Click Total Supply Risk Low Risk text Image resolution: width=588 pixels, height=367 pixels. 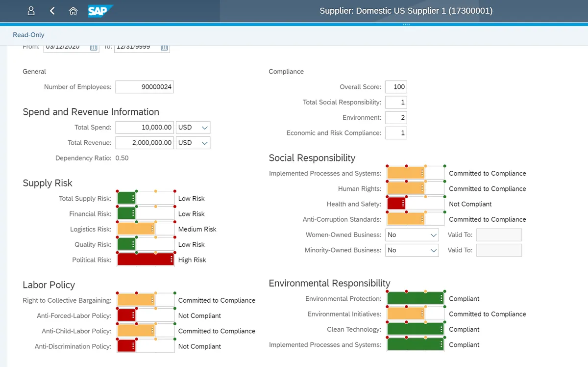click(x=192, y=199)
